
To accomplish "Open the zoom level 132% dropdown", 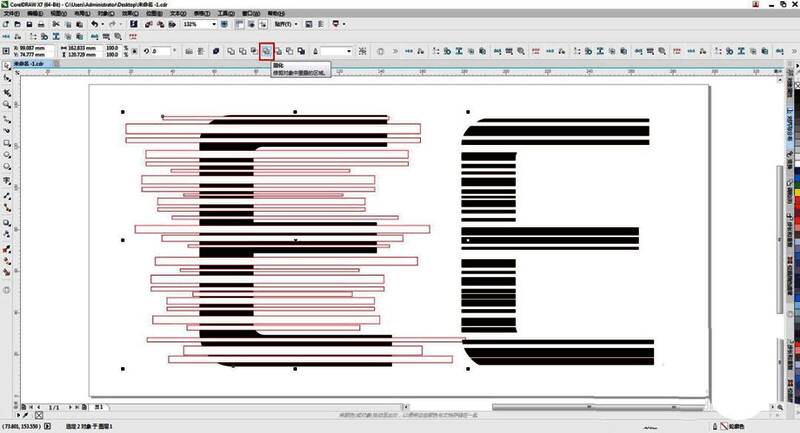I will [x=214, y=24].
